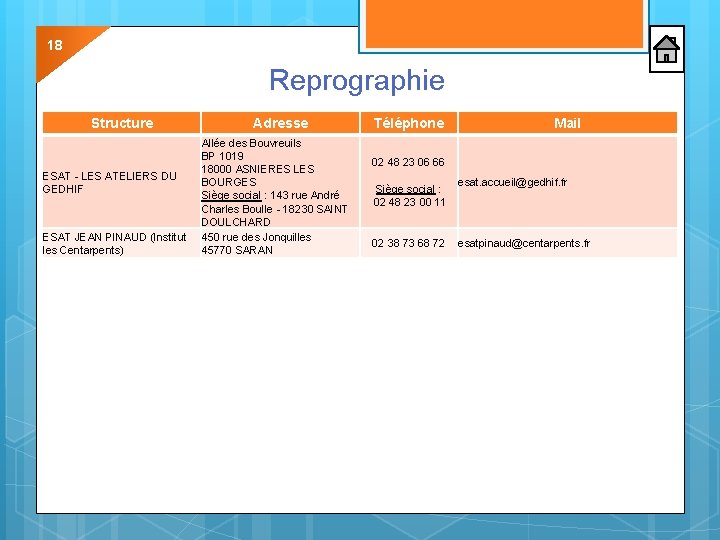Click the slide title Reprographie

pyautogui.click(x=357, y=80)
